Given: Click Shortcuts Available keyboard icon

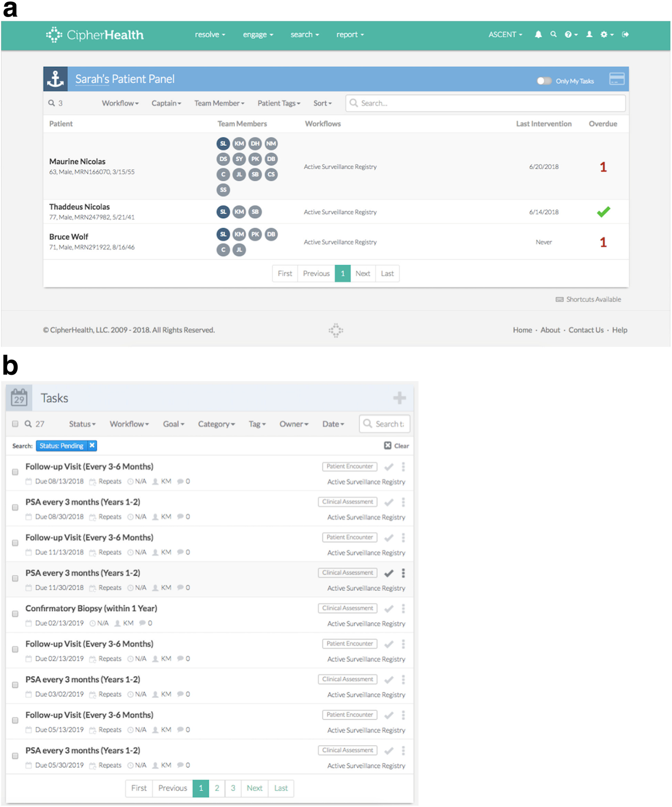Looking at the screenshot, I should pyautogui.click(x=560, y=299).
